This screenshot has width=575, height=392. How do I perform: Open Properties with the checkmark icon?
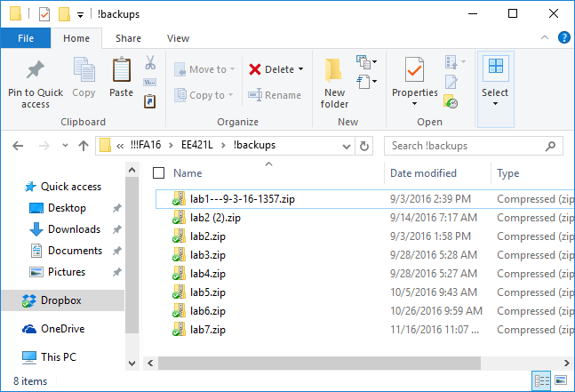414,69
